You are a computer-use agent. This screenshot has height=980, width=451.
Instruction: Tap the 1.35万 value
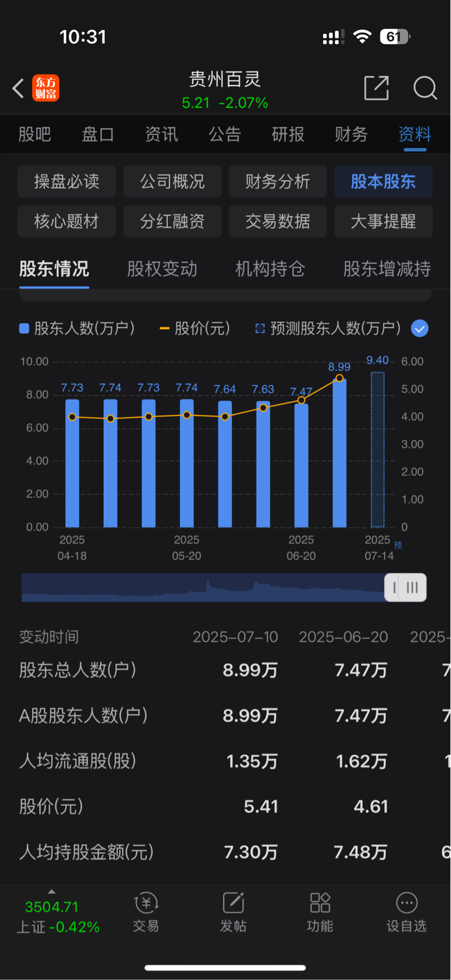tap(252, 761)
